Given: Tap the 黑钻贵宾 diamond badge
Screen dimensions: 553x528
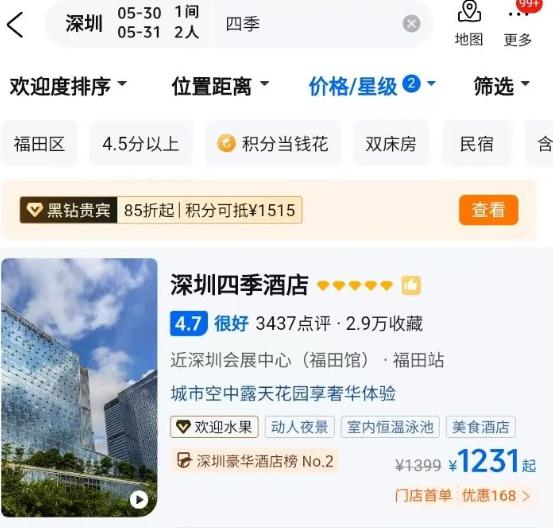Looking at the screenshot, I should 68,210.
